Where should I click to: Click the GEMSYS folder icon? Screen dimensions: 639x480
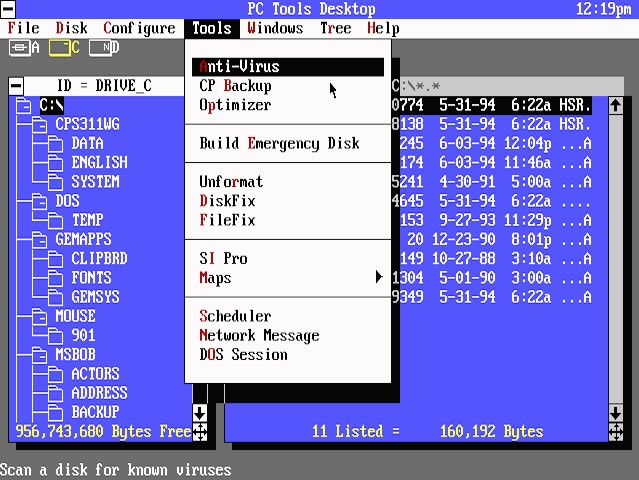pyautogui.click(x=55, y=297)
